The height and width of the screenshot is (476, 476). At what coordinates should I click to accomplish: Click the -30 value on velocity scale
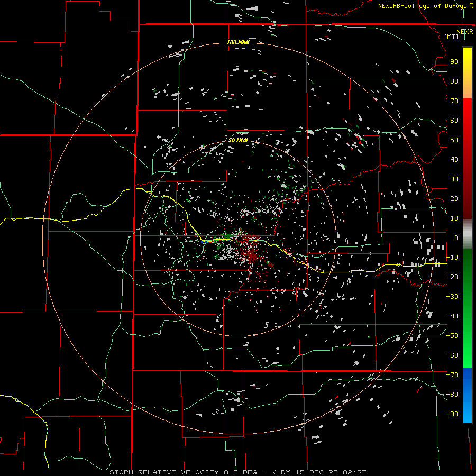coord(452,297)
